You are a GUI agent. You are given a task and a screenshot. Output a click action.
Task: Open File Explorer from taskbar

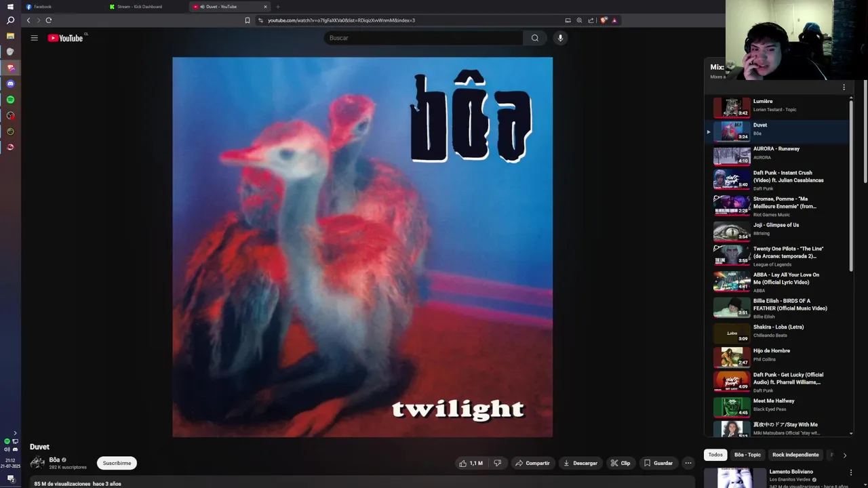coord(10,36)
